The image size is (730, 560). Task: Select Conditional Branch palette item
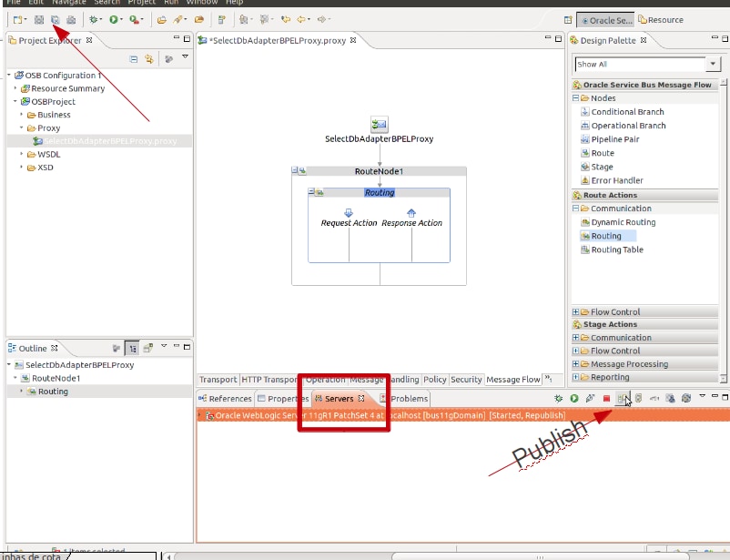(623, 112)
